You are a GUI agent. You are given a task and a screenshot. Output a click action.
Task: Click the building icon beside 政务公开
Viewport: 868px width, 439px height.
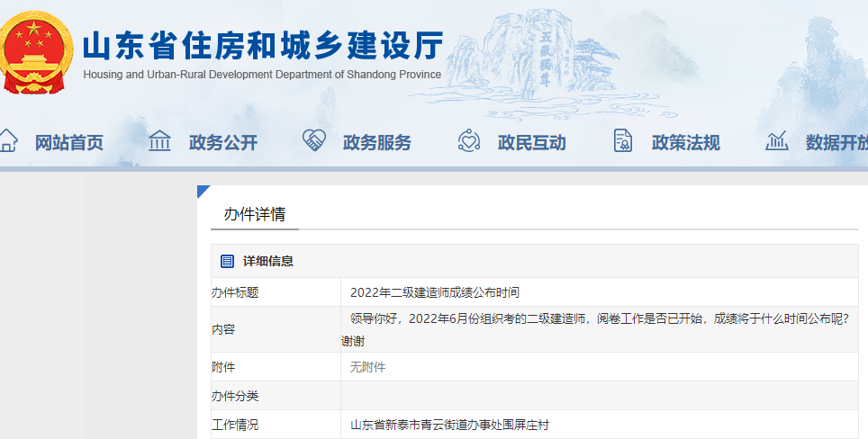tap(159, 141)
